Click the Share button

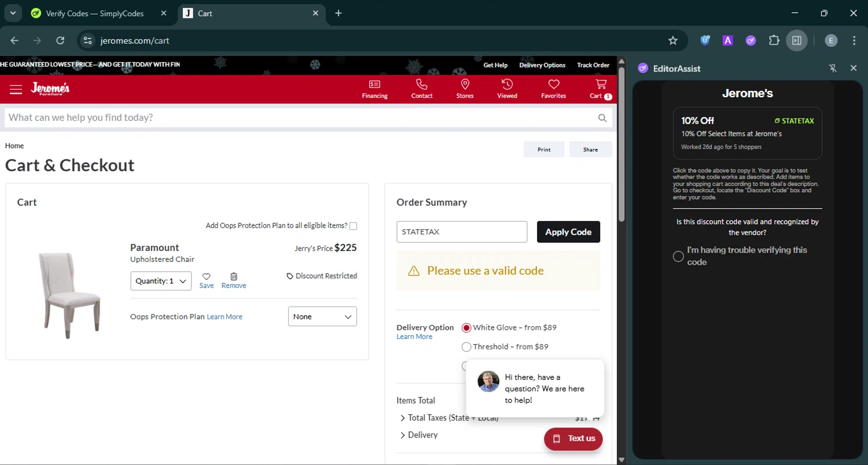coord(590,149)
